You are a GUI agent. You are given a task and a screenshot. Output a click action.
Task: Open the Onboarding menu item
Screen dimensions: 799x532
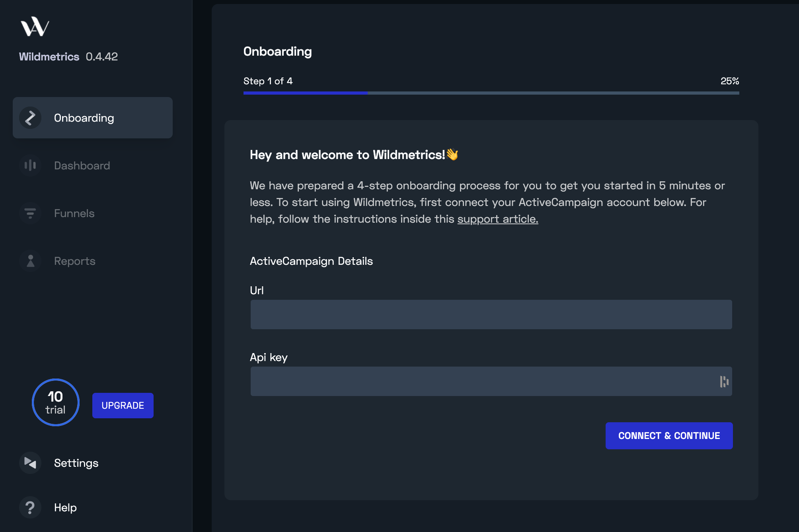(x=93, y=118)
